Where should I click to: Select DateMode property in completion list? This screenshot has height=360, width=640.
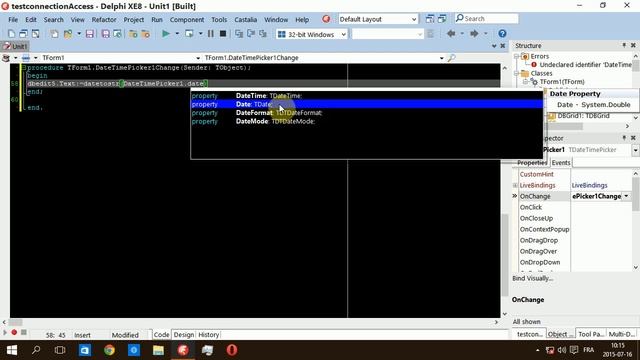(367, 121)
